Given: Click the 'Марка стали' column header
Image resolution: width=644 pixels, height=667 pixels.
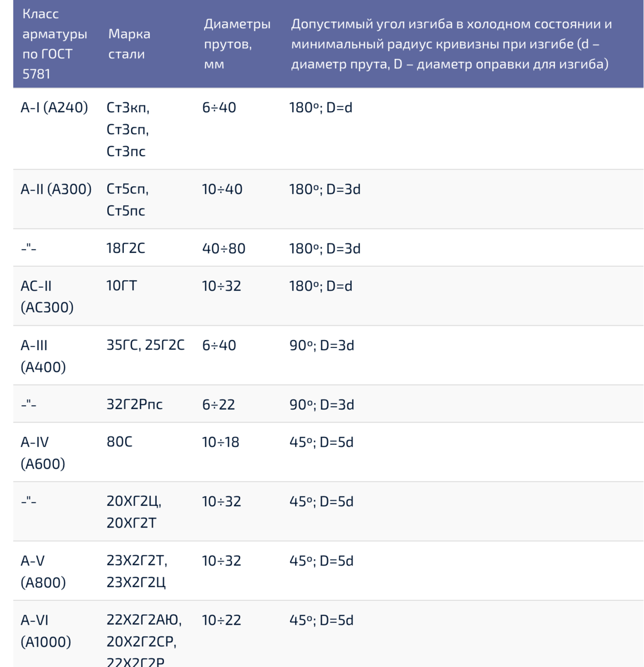Looking at the screenshot, I should [129, 44].
